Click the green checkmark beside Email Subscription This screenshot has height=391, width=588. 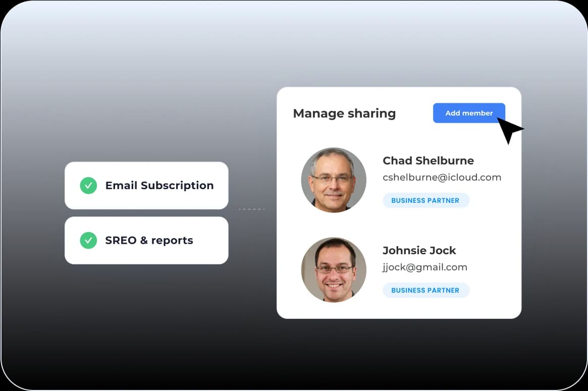[x=88, y=185]
